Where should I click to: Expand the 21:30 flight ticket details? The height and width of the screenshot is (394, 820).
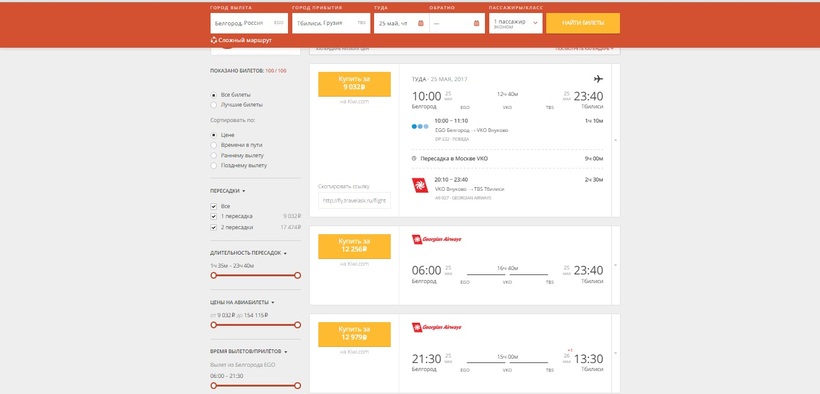pyautogui.click(x=616, y=353)
